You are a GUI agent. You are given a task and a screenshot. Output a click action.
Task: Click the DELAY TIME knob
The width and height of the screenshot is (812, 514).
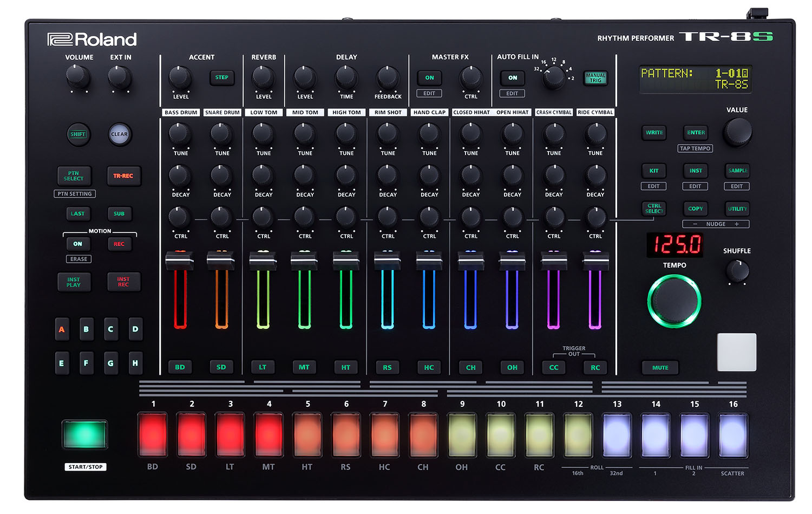(x=346, y=78)
